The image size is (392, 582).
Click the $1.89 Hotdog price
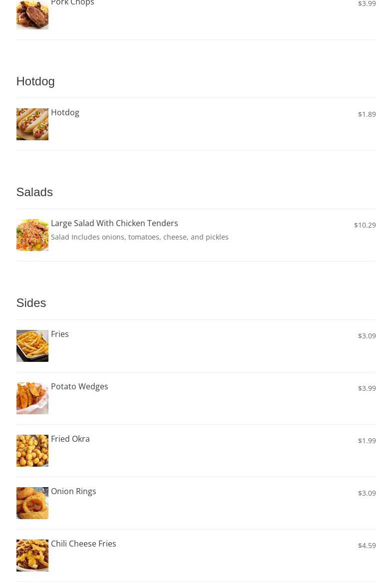pyautogui.click(x=367, y=114)
